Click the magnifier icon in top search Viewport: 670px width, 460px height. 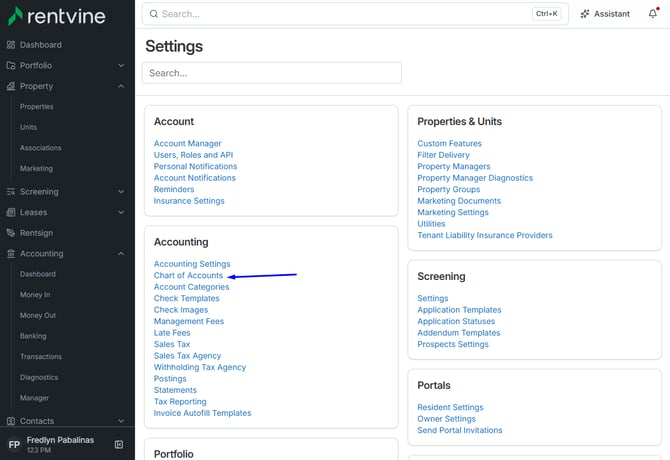(x=153, y=14)
